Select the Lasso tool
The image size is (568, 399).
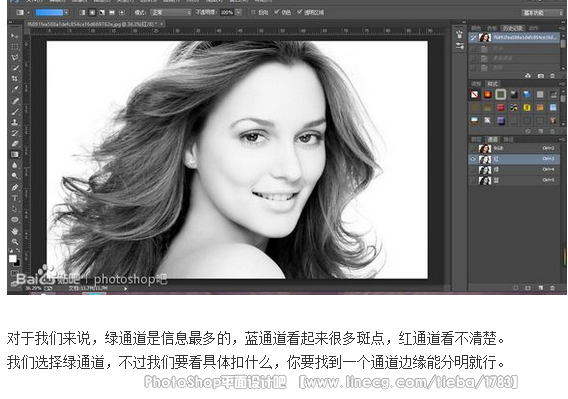click(x=14, y=57)
